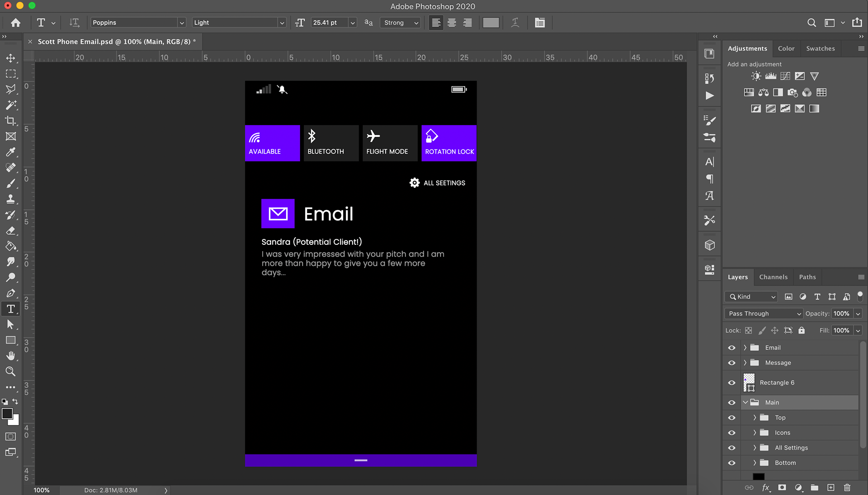Select the Rectangular Marquee tool
Image resolution: width=868 pixels, height=495 pixels.
tap(10, 74)
